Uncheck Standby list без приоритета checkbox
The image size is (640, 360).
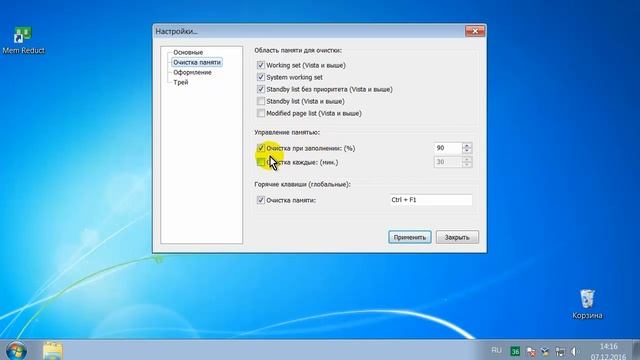pos(261,89)
